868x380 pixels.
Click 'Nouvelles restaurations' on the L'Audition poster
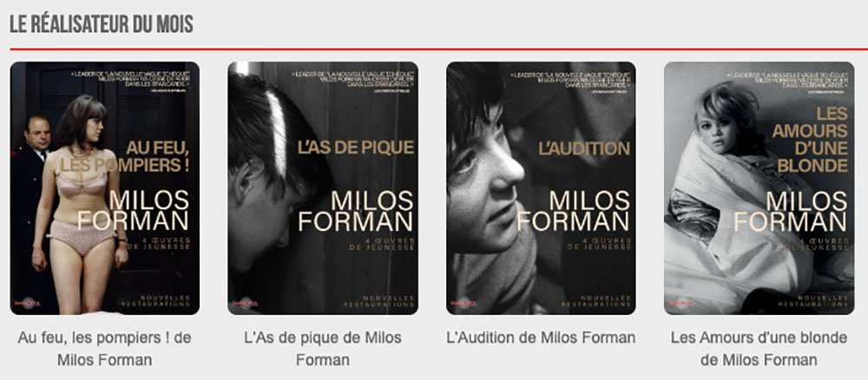[x=597, y=301]
